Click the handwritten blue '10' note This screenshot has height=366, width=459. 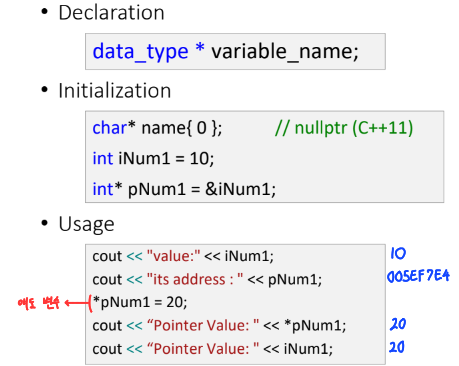398,253
